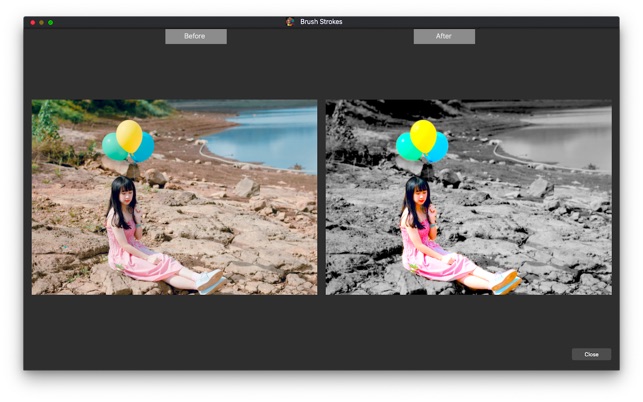The image size is (643, 402).
Task: Click the Brush Strokes app icon in title bar
Action: [290, 22]
